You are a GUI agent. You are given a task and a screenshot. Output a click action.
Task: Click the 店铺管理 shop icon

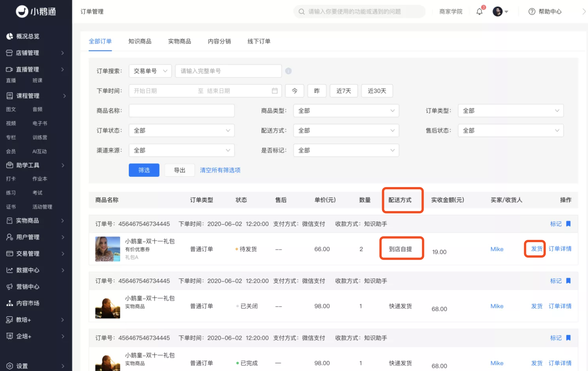point(9,53)
